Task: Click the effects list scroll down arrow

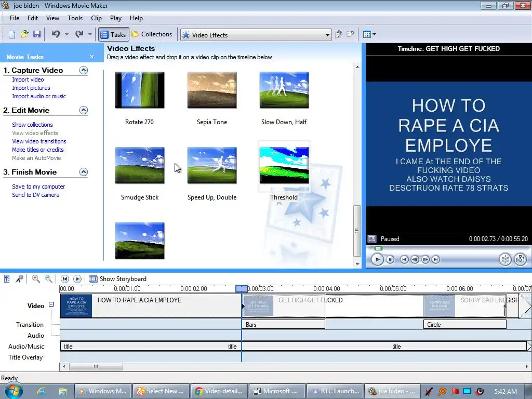Action: [357, 264]
